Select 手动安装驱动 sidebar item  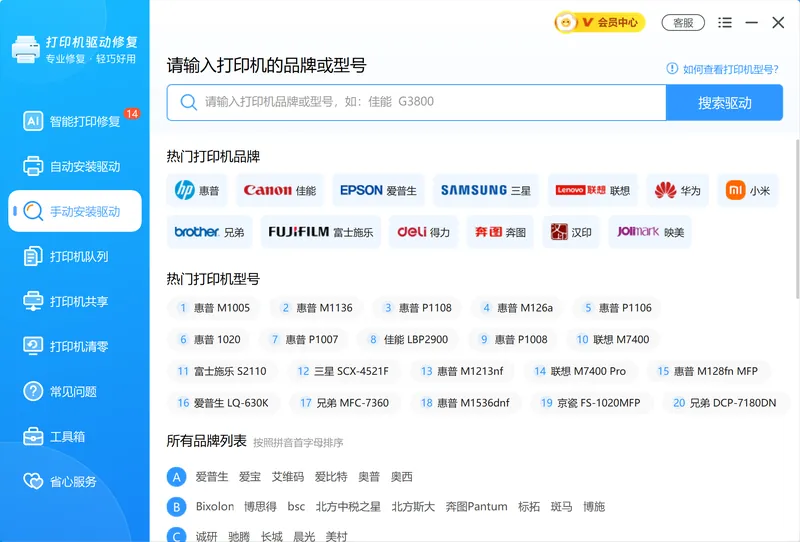[x=74, y=211]
